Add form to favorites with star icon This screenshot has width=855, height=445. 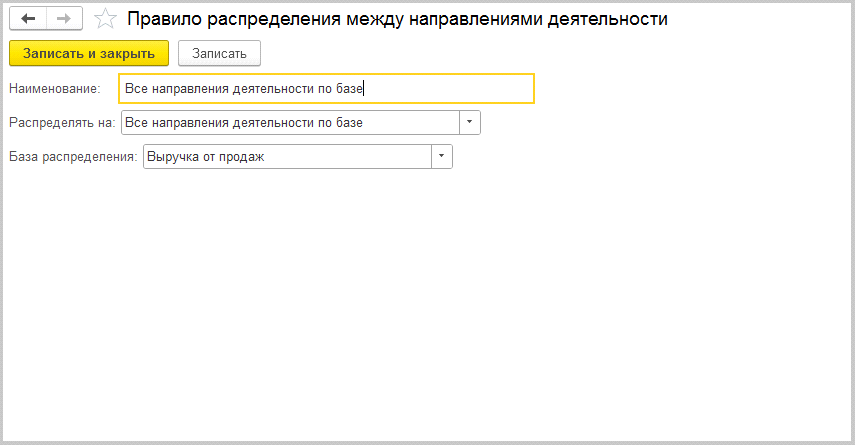tap(105, 19)
